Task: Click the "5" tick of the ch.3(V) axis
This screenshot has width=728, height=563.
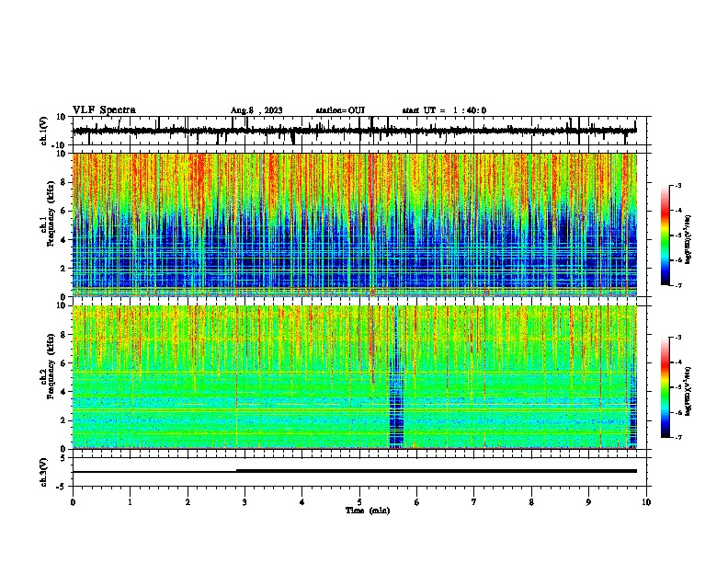Action: click(64, 458)
